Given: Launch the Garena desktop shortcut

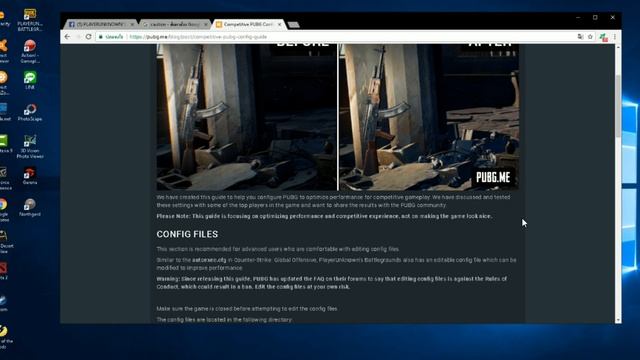Looking at the screenshot, I should click(30, 176).
